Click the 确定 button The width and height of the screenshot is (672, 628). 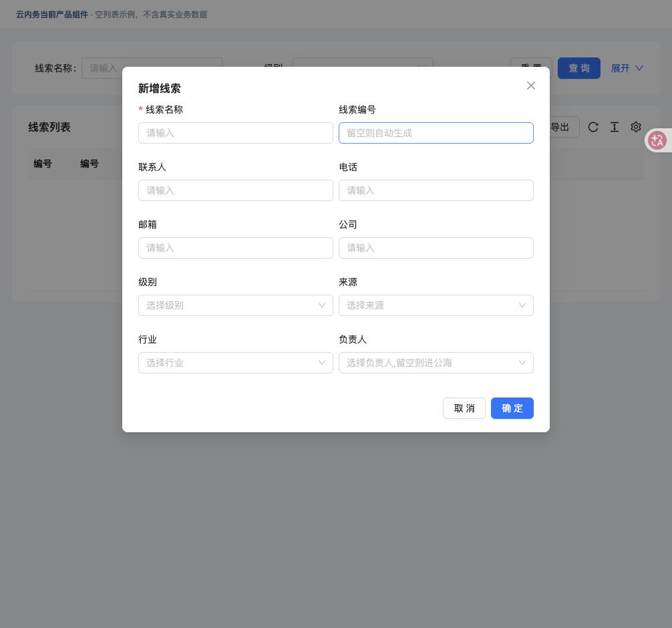[512, 408]
